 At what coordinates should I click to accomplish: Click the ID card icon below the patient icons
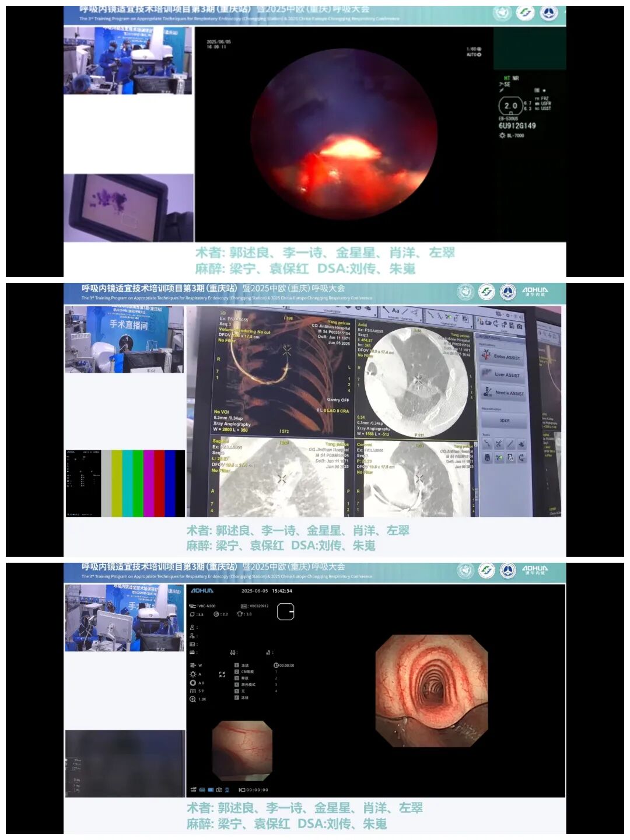pos(192,644)
